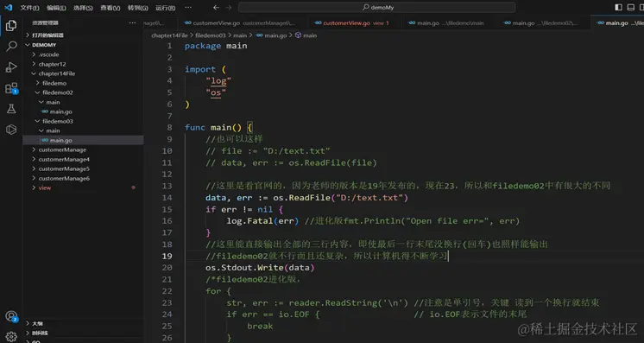The height and width of the screenshot is (343, 644).
Task: Expand the chapter12 folder
Action: [x=83, y=64]
